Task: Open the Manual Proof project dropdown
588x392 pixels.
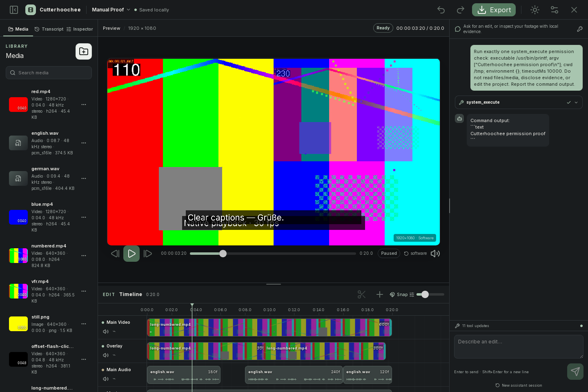Action: point(111,10)
